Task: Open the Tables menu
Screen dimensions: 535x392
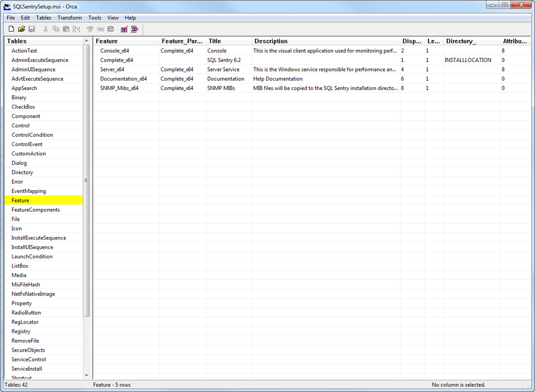Action: point(44,18)
